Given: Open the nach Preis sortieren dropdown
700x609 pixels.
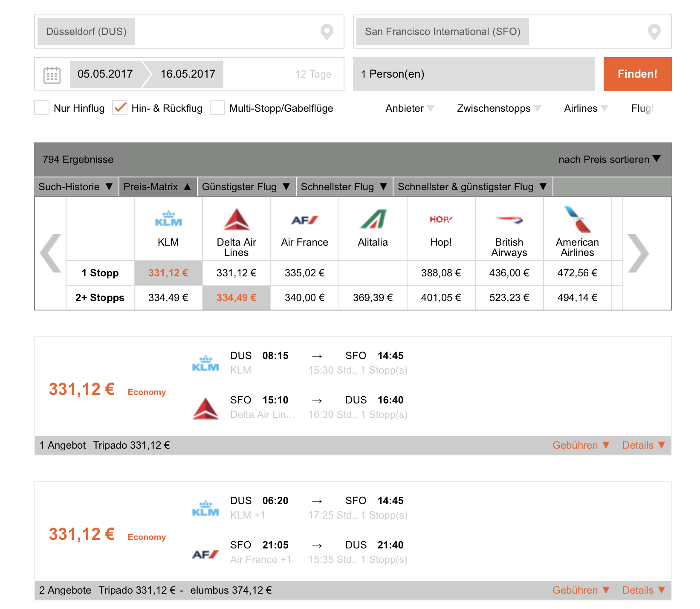Looking at the screenshot, I should click(610, 159).
